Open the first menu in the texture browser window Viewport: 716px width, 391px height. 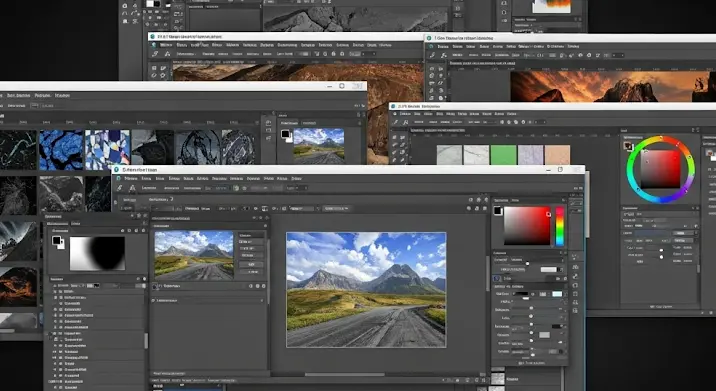click(19, 95)
